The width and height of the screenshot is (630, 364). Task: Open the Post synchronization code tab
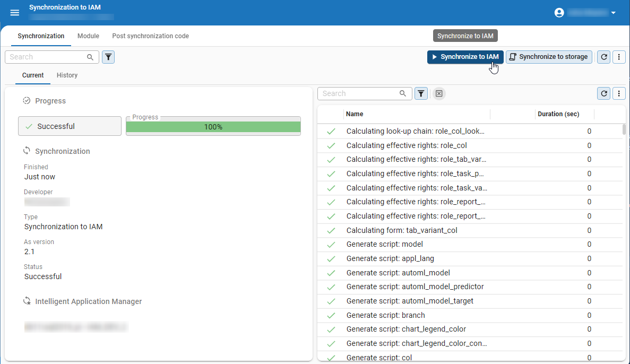tap(150, 36)
